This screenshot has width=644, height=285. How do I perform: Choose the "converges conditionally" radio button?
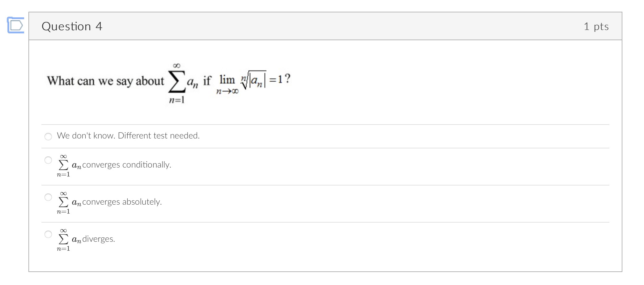tap(48, 160)
